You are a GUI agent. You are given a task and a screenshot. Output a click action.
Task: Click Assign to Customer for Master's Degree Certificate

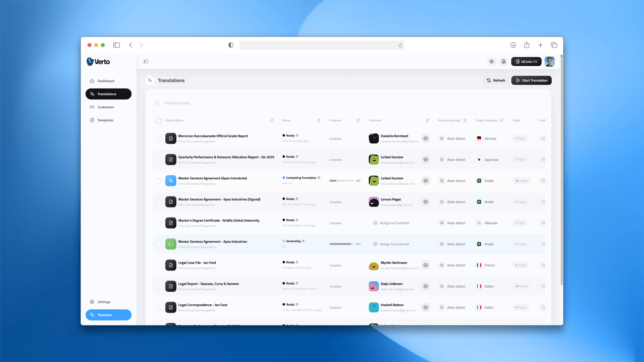(391, 223)
